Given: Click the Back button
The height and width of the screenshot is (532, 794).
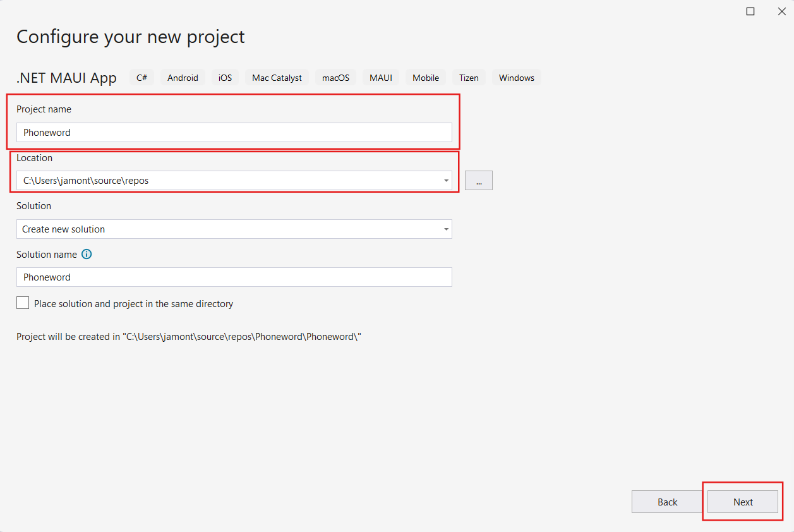Looking at the screenshot, I should click(x=666, y=502).
